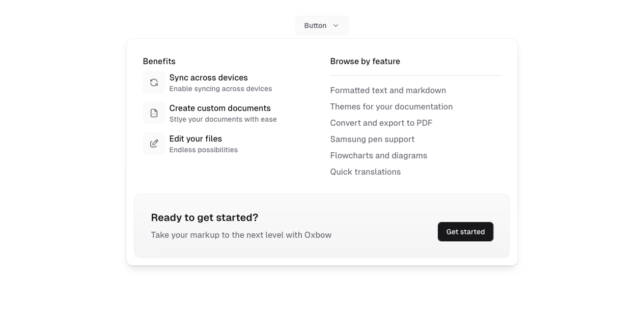Screen dimensions: 644x331
Task: Click 'Enable syncing across devices' description
Action: [220, 89]
